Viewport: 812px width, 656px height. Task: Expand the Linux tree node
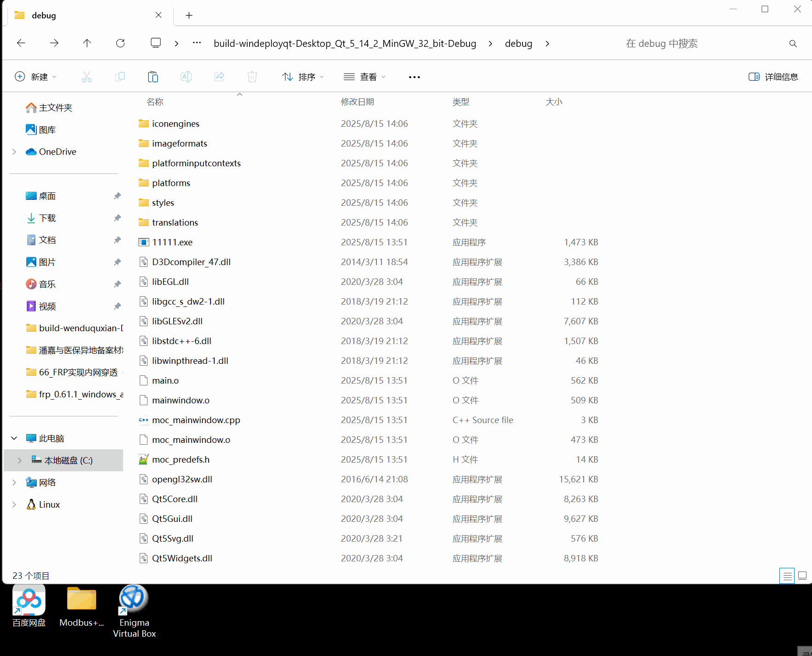tap(14, 504)
